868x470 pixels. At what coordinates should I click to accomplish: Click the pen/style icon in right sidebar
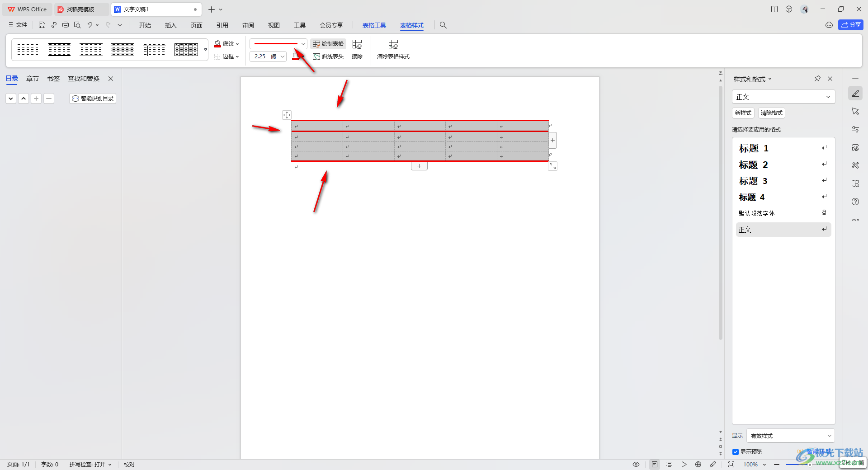click(855, 93)
